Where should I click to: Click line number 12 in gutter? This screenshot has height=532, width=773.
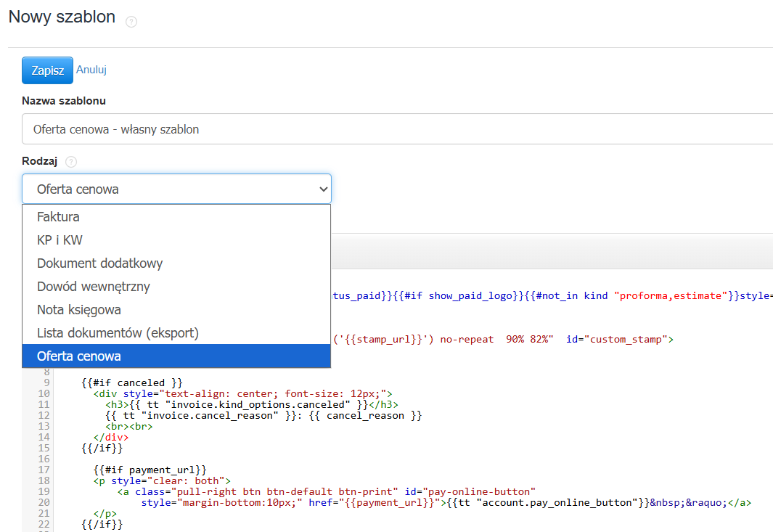coord(44,415)
